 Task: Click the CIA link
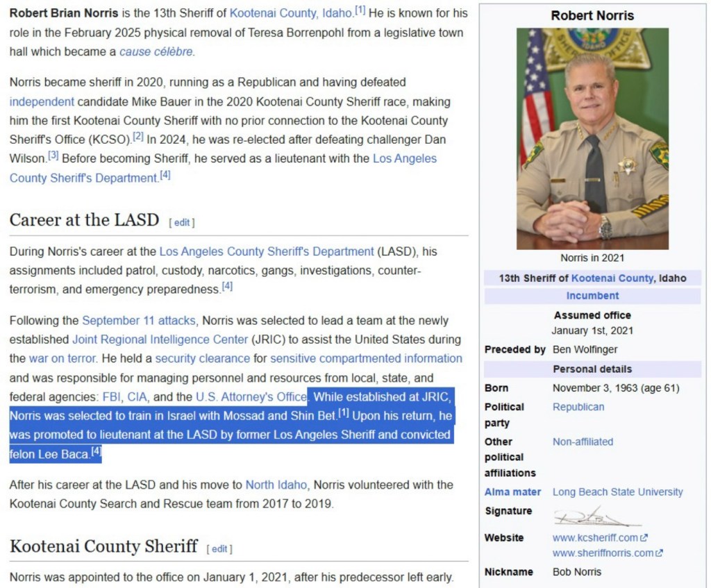click(x=138, y=397)
